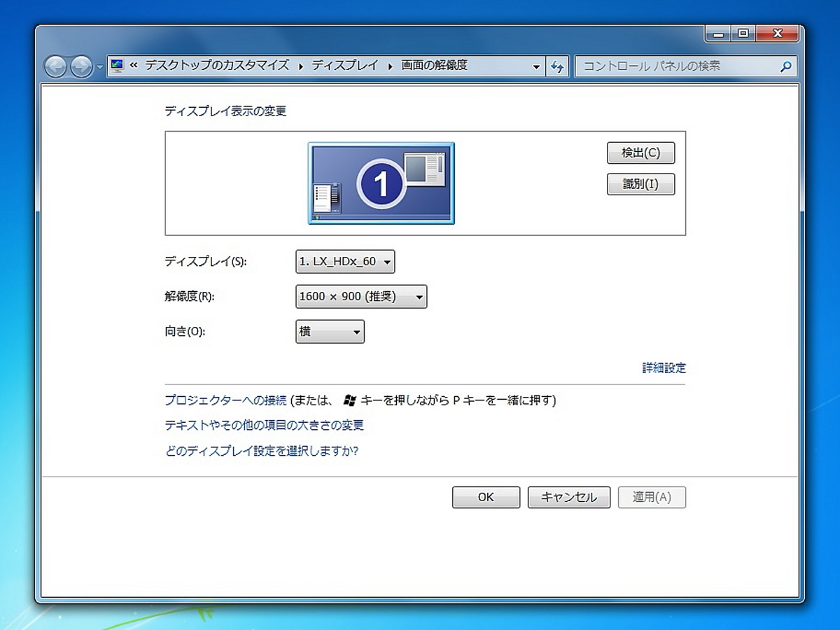Click the Back navigation arrow
Image resolution: width=840 pixels, height=630 pixels.
55,66
